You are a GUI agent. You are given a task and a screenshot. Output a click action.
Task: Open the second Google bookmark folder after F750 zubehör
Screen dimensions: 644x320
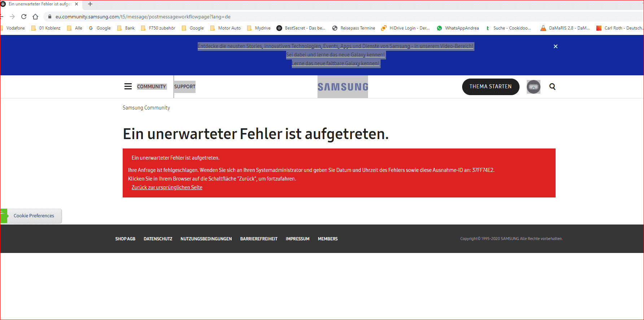193,28
